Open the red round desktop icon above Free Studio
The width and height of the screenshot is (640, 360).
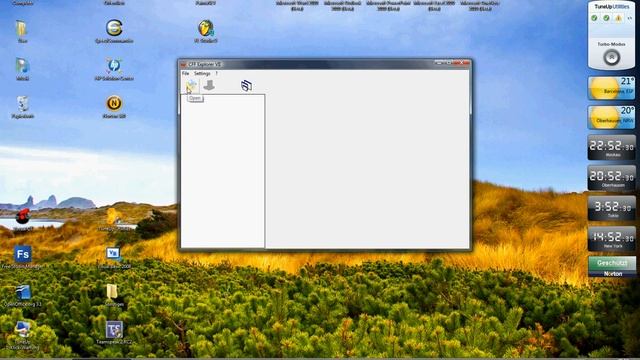click(23, 216)
